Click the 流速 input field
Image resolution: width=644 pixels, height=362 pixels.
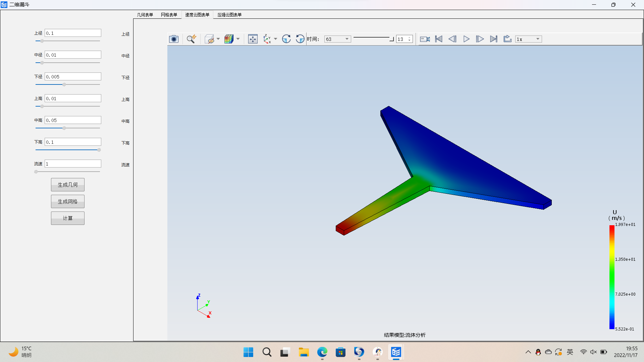point(73,164)
